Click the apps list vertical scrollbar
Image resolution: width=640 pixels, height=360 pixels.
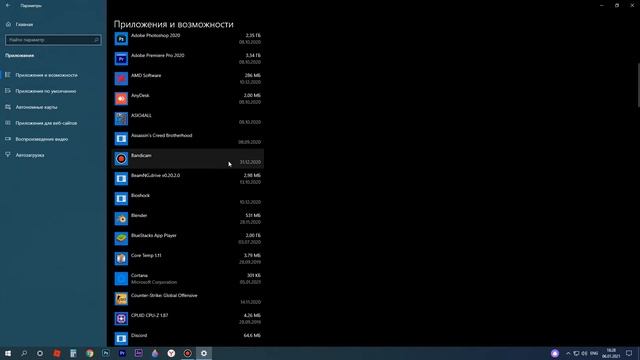click(638, 86)
